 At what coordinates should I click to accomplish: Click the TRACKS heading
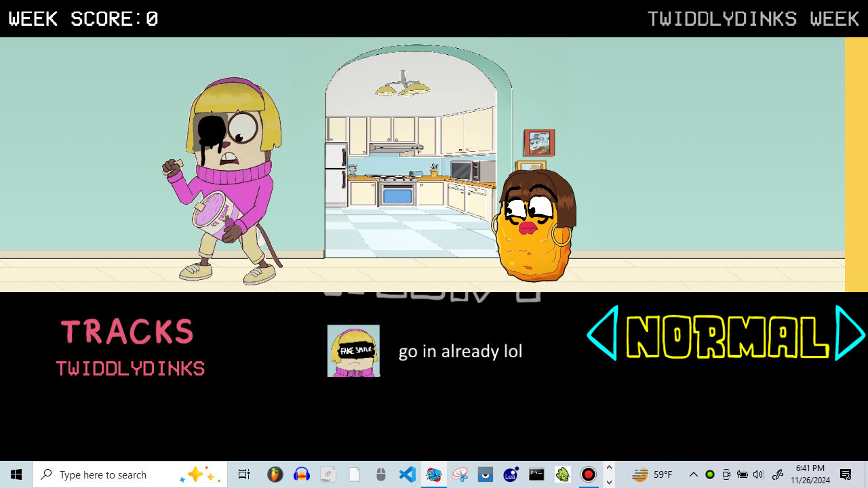point(127,332)
